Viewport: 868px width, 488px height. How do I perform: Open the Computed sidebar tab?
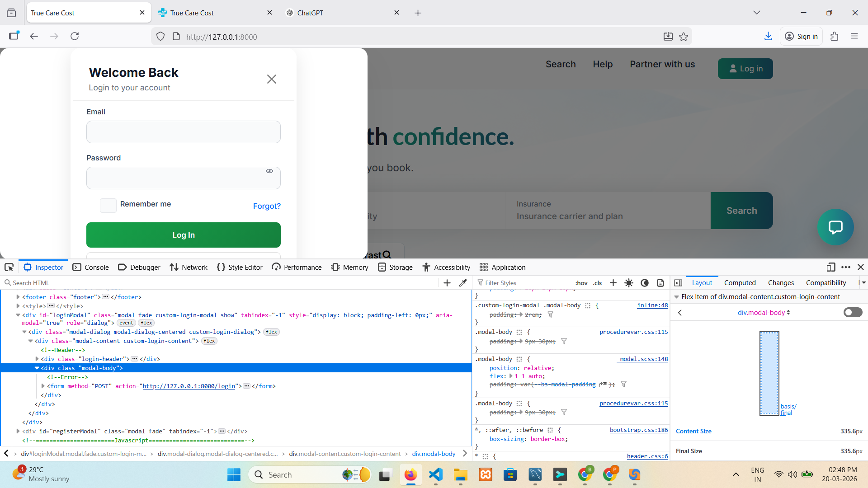point(740,283)
